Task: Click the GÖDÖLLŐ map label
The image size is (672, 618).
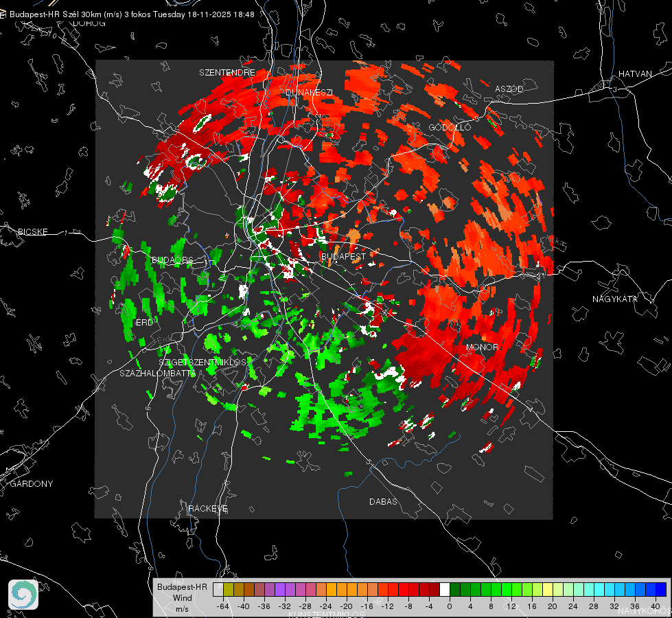Action: [450, 127]
